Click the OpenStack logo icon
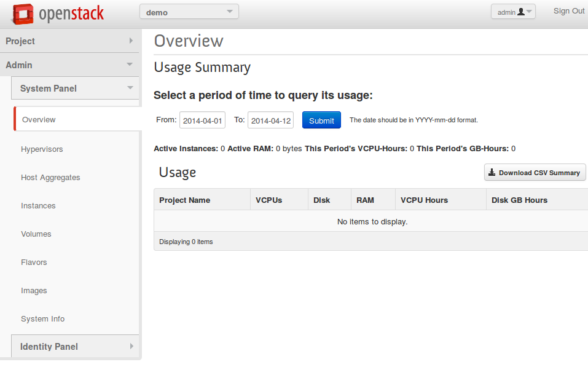This screenshot has height=367, width=588. pos(23,13)
